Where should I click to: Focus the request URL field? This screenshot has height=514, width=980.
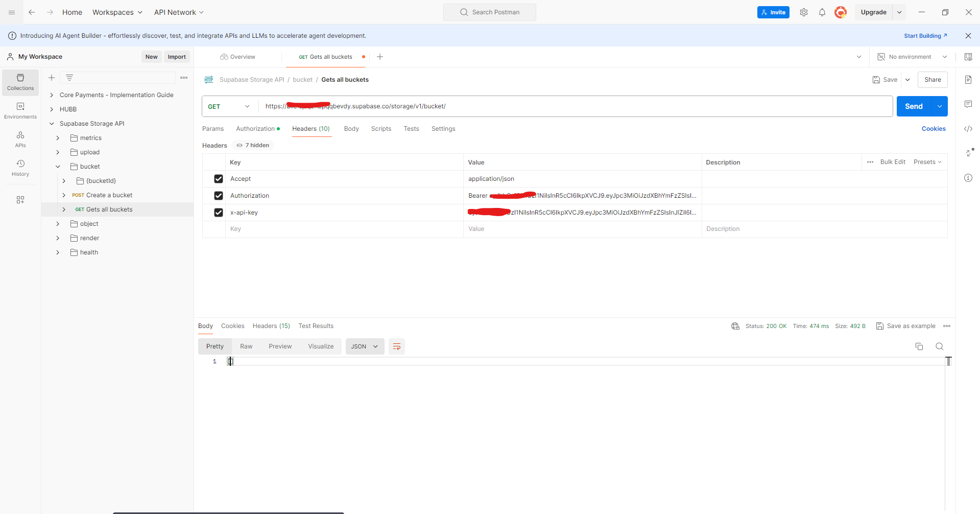[x=576, y=106]
